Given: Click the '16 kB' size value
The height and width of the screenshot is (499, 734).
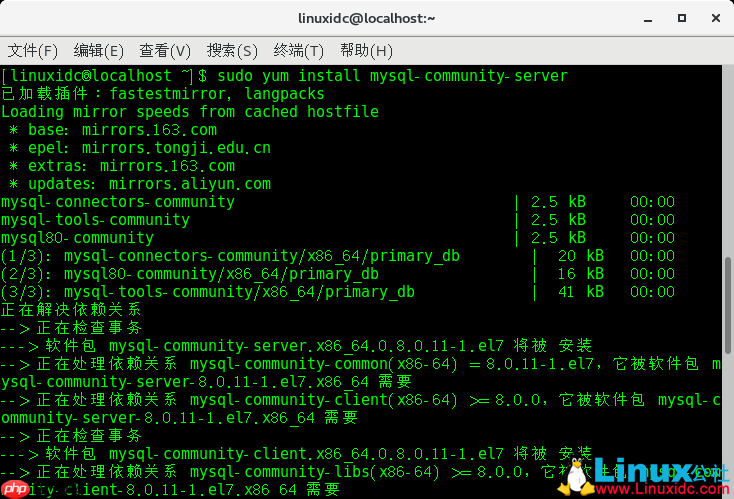Looking at the screenshot, I should (581, 274).
